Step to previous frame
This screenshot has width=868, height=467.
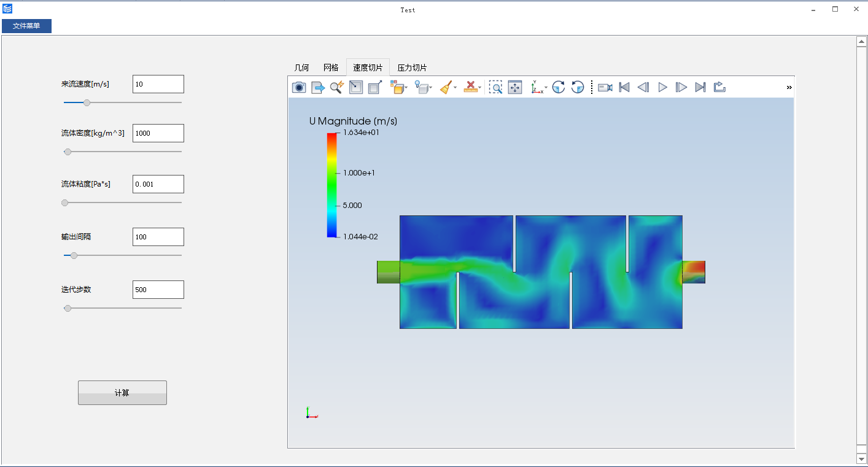(x=643, y=87)
